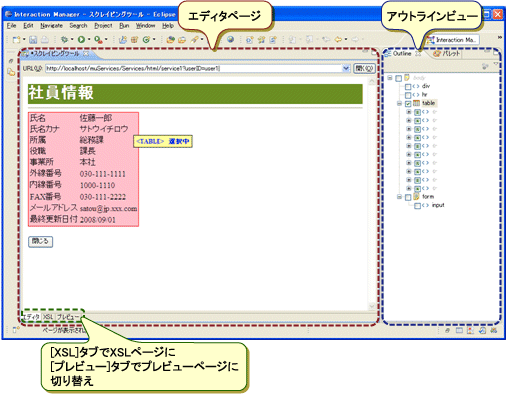The width and height of the screenshot is (506, 394).
Task: Open the URL combo box dropdown
Action: point(346,68)
